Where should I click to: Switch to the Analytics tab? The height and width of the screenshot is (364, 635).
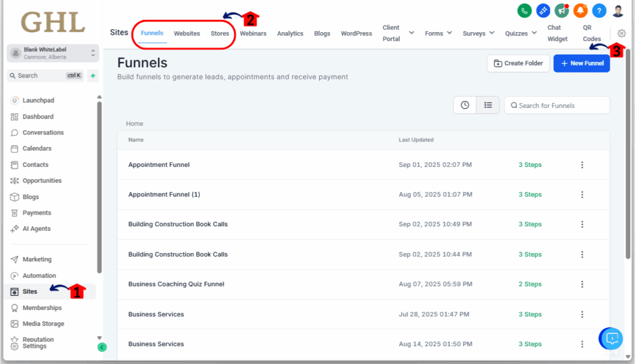[x=290, y=33]
